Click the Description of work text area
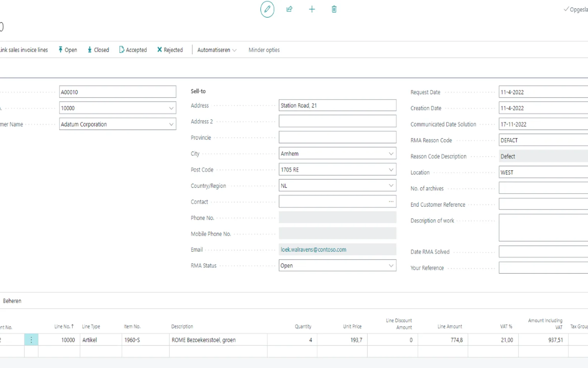 coord(543,228)
